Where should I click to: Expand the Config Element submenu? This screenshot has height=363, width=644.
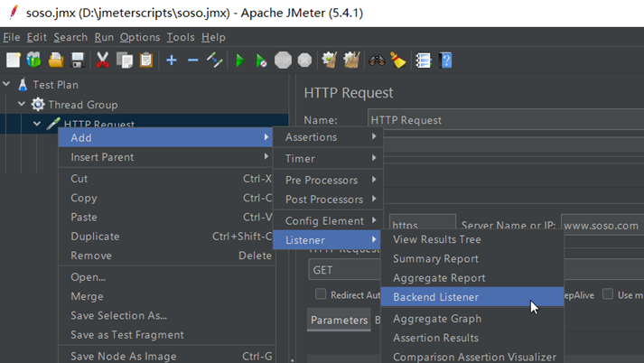[328, 221]
